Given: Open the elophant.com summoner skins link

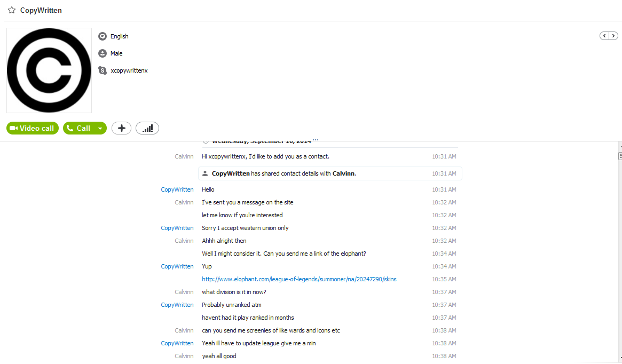Looking at the screenshot, I should point(299,279).
